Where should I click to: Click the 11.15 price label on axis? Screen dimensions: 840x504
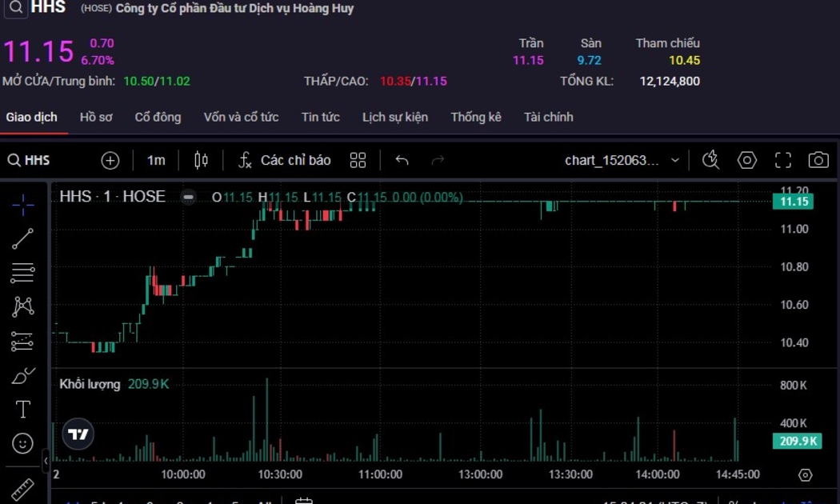(794, 202)
